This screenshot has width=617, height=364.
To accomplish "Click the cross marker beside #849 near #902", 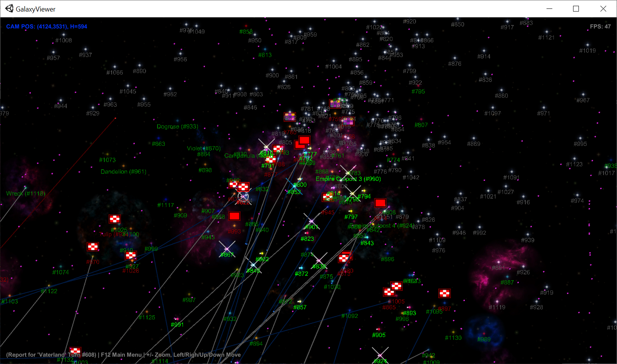I will click(253, 265).
